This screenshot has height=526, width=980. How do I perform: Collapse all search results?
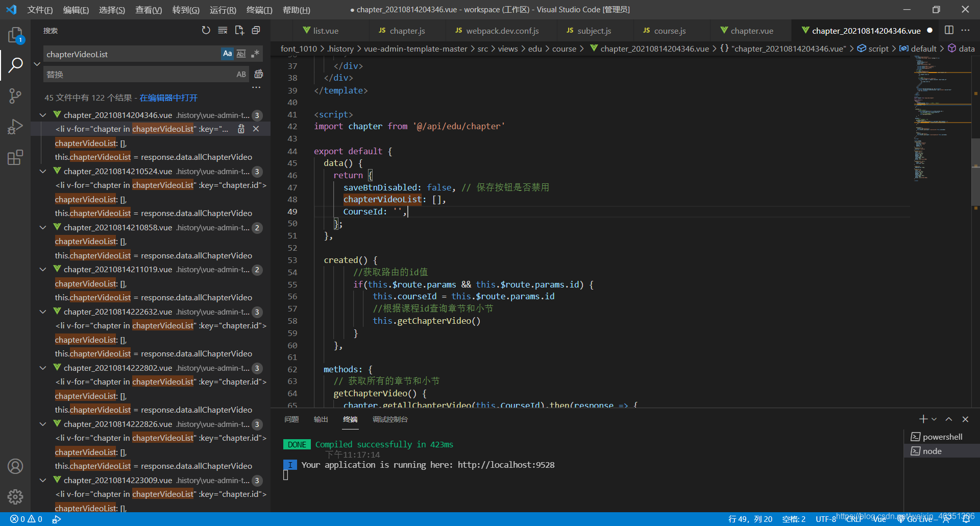coord(256,31)
